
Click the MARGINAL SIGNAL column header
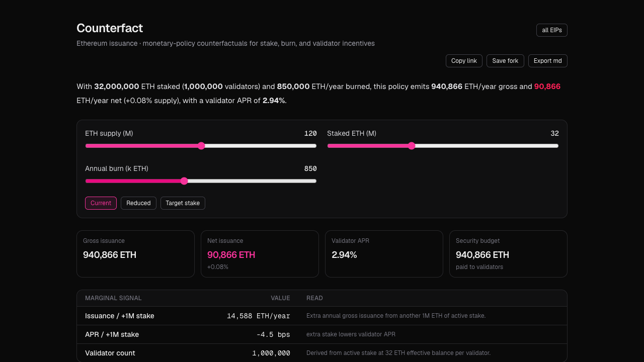(x=113, y=298)
